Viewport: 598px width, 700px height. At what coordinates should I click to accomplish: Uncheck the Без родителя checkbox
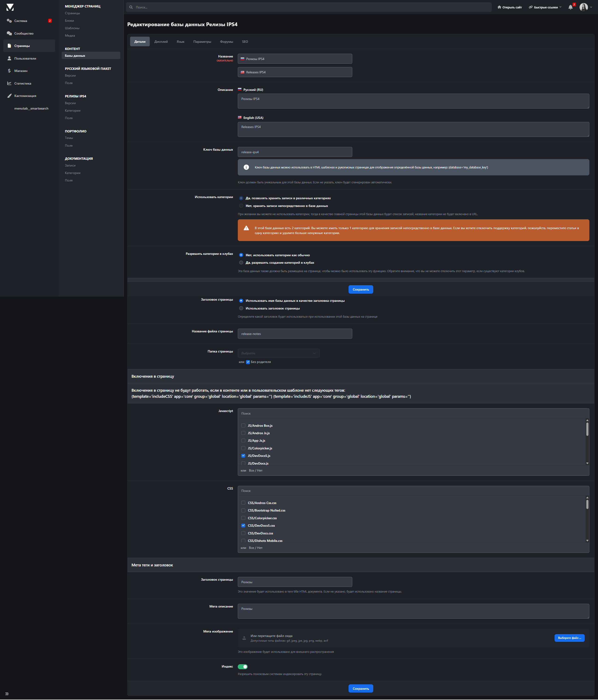[248, 362]
